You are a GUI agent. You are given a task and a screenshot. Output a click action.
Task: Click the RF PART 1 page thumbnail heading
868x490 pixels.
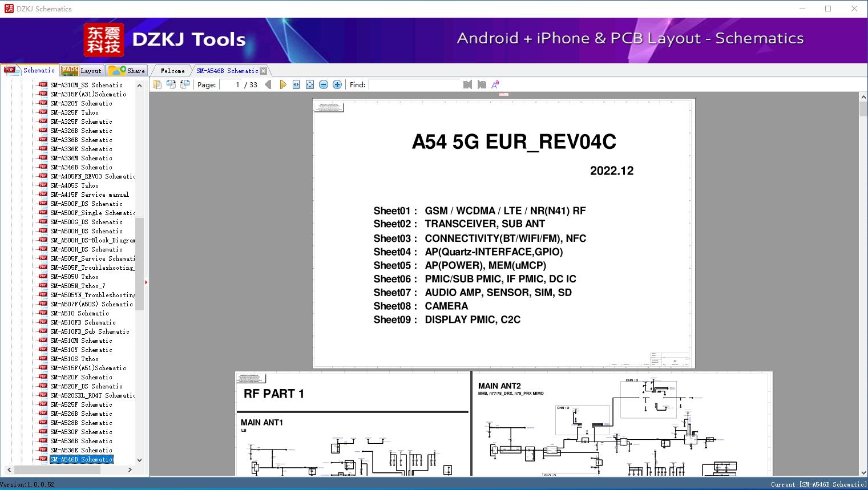coord(274,394)
